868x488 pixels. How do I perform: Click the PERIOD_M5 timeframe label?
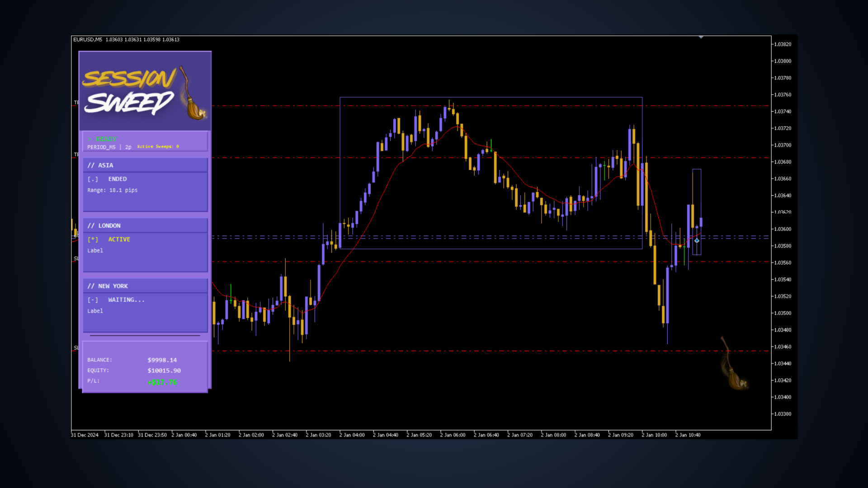click(x=101, y=147)
